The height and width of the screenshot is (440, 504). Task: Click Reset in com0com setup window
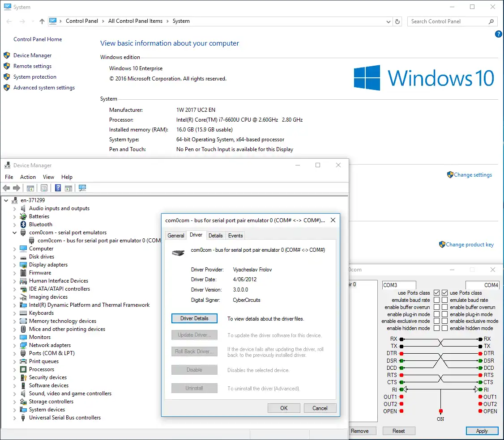[398, 431]
